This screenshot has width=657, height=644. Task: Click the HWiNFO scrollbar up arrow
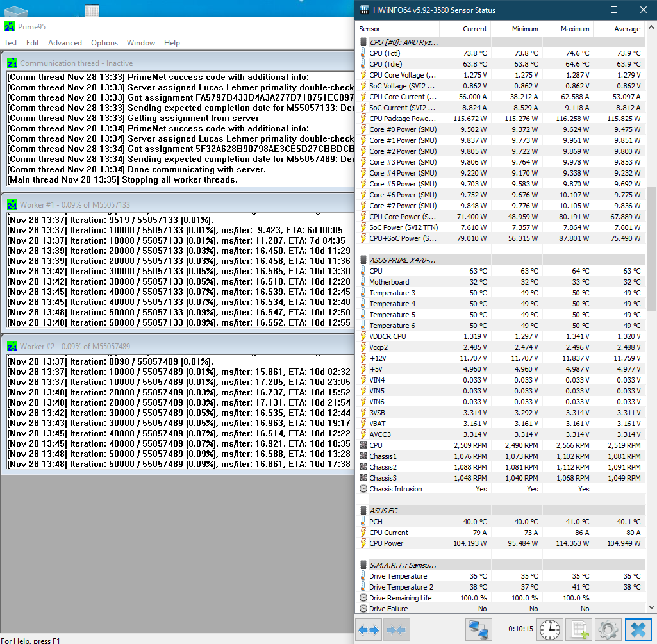click(651, 28)
